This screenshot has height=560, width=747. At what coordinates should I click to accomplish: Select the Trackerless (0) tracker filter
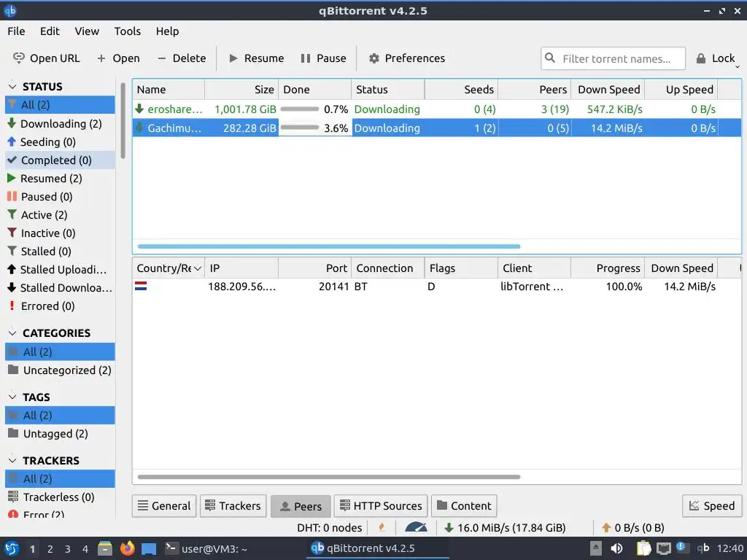[x=60, y=497]
